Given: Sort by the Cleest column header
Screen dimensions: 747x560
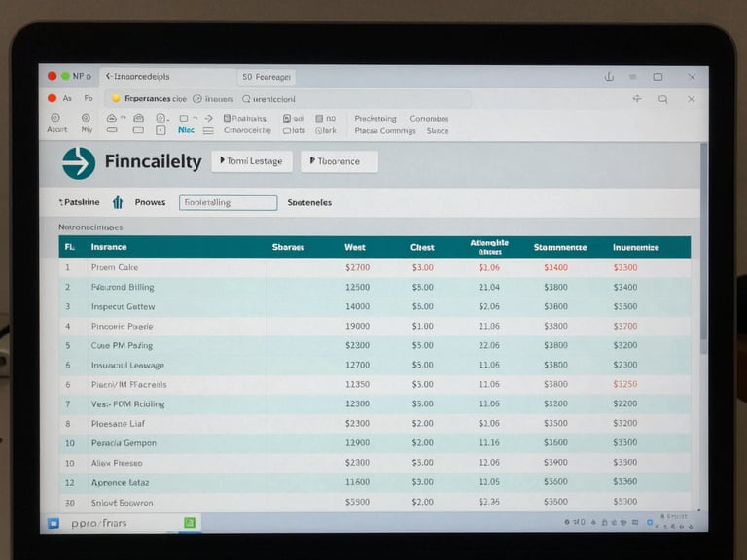Looking at the screenshot, I should click(x=422, y=247).
